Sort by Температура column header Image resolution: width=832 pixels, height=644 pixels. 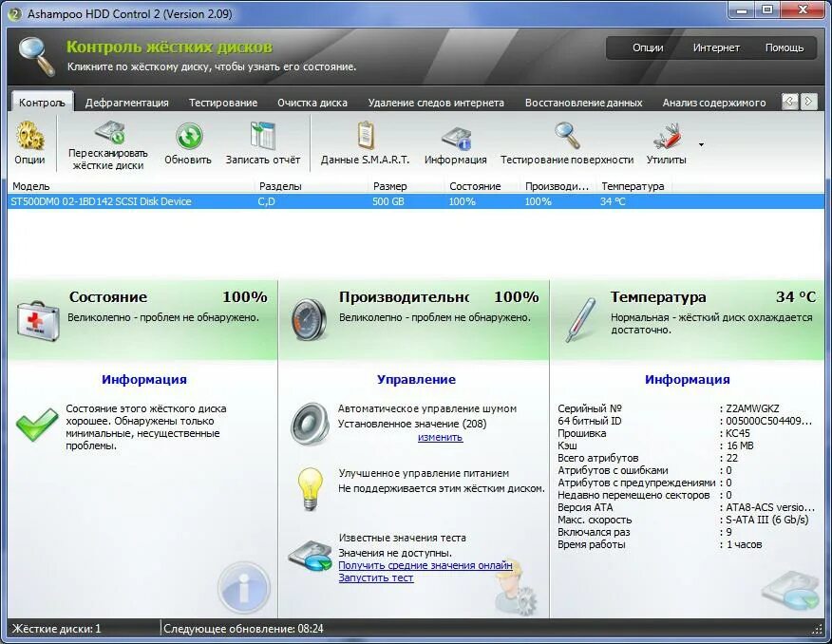pyautogui.click(x=634, y=186)
